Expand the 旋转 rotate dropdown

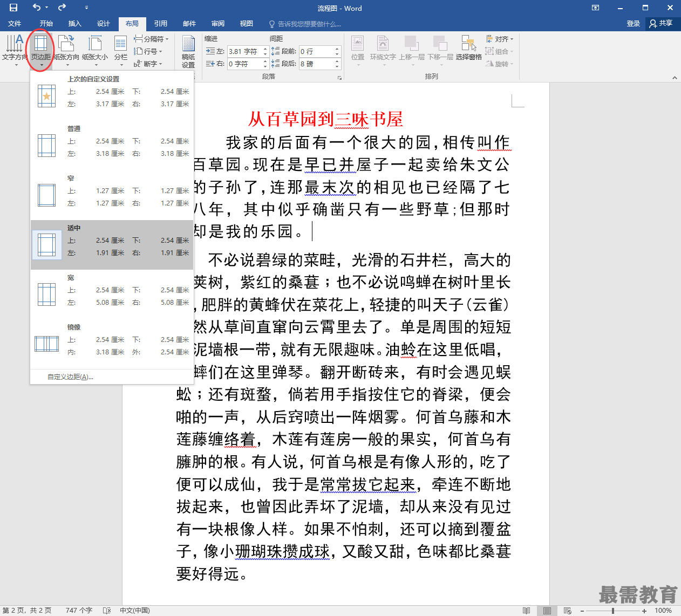(500, 64)
